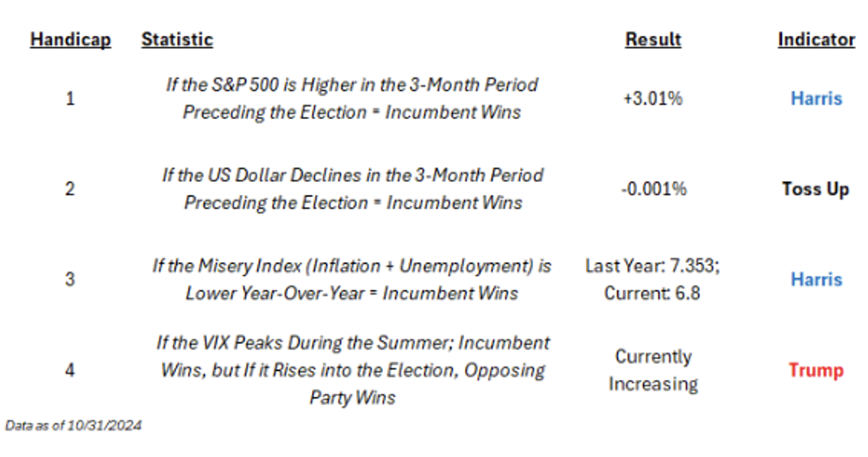Select the -0.001% result value
Viewport: 868px width, 457px height.
(653, 189)
